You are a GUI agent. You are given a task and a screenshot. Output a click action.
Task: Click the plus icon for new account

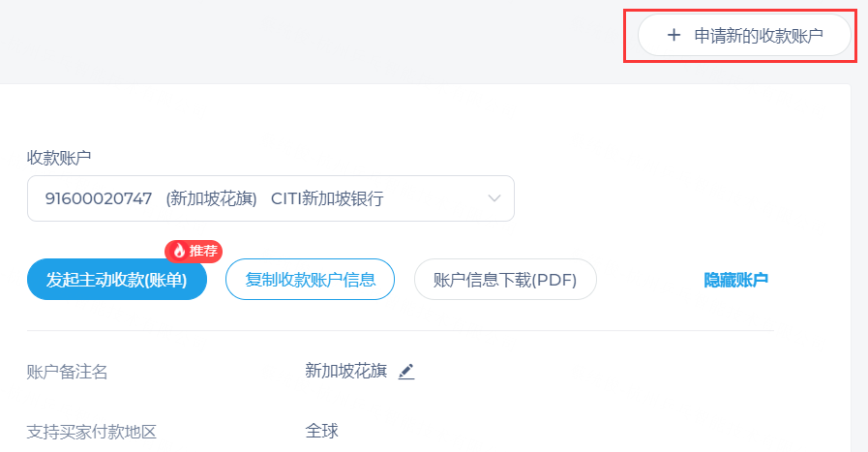(673, 36)
